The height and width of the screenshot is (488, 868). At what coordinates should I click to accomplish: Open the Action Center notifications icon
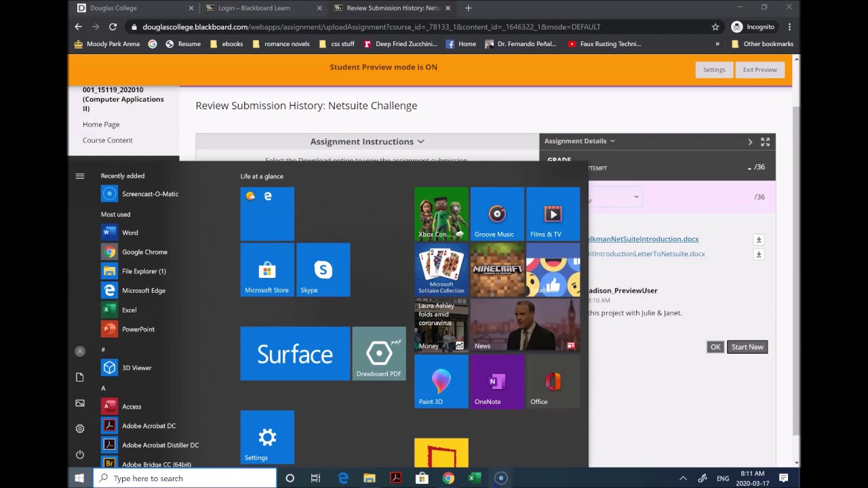click(x=784, y=478)
